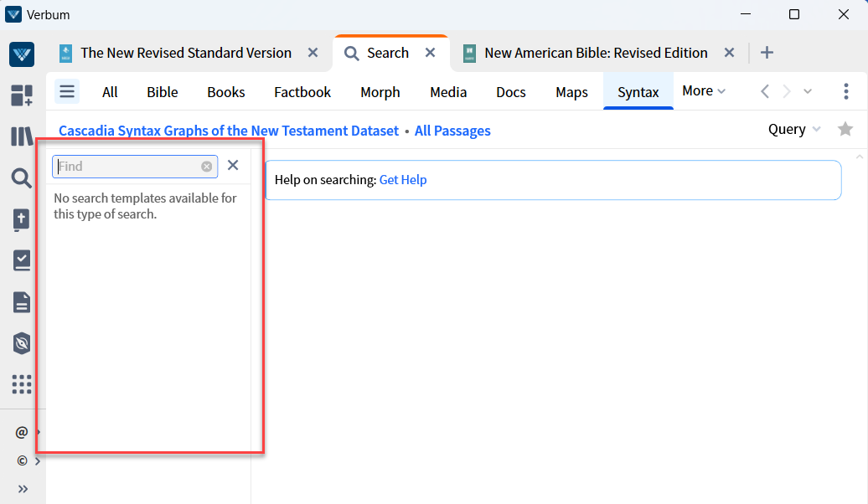Go forward in search history
The image size is (868, 504).
click(x=787, y=91)
